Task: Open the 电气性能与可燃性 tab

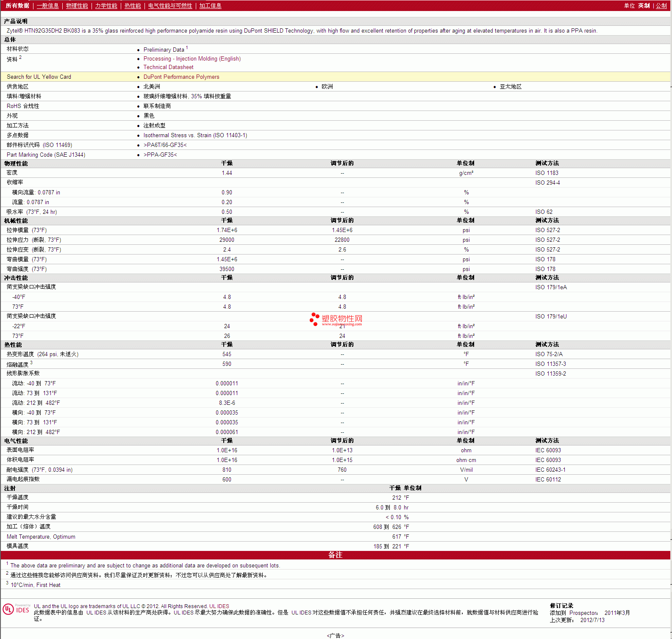Action: 170,6
